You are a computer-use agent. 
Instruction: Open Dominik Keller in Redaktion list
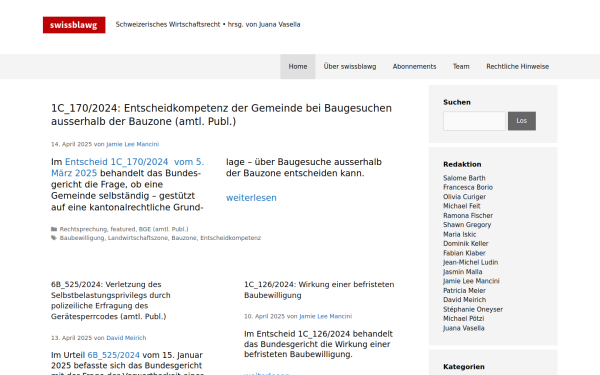(466, 244)
